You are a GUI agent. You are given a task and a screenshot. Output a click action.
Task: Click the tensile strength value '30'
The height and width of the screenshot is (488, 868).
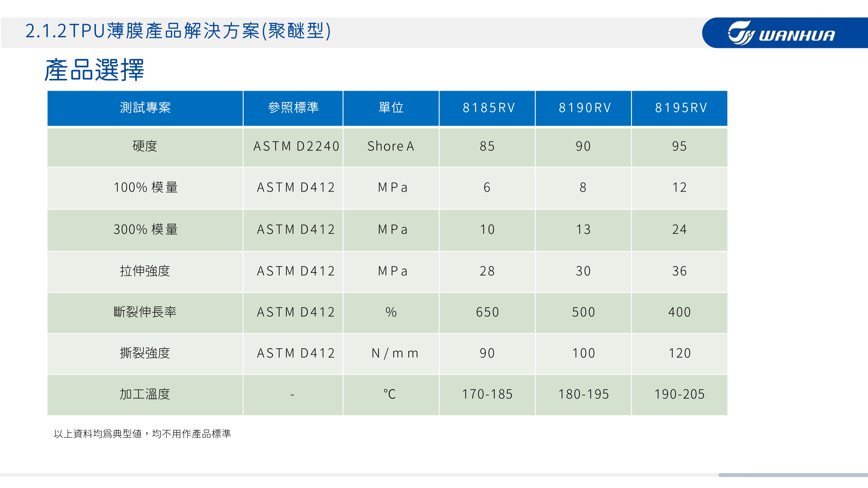[x=583, y=271]
